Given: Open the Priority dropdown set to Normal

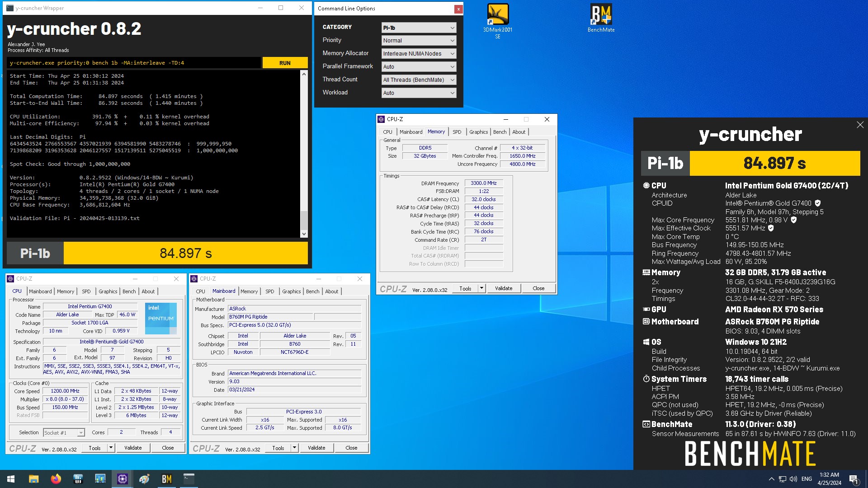Looking at the screenshot, I should coord(419,41).
